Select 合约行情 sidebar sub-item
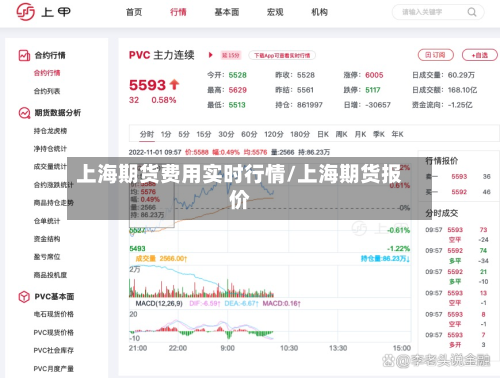The image size is (500, 378). [47, 73]
